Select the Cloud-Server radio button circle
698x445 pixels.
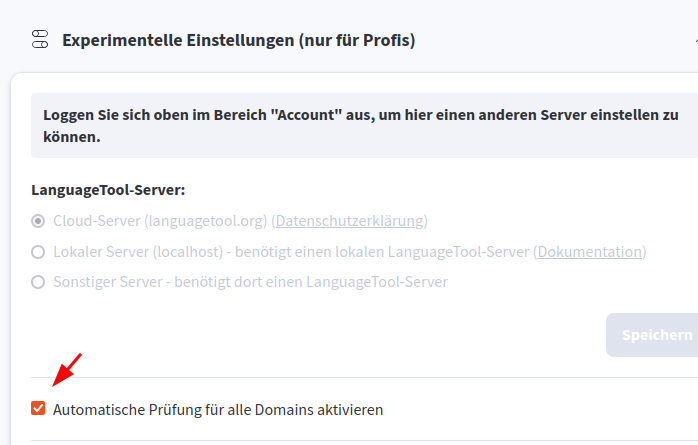tap(38, 221)
